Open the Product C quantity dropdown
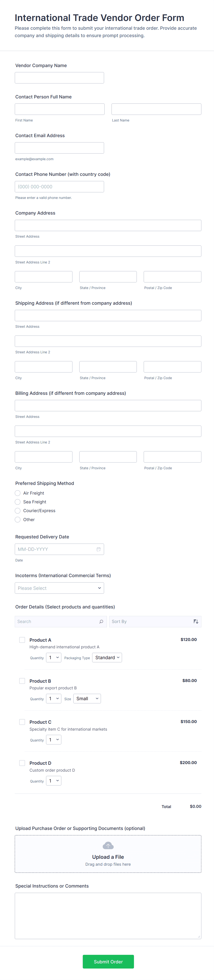This screenshot has height=980, width=214. (54, 740)
